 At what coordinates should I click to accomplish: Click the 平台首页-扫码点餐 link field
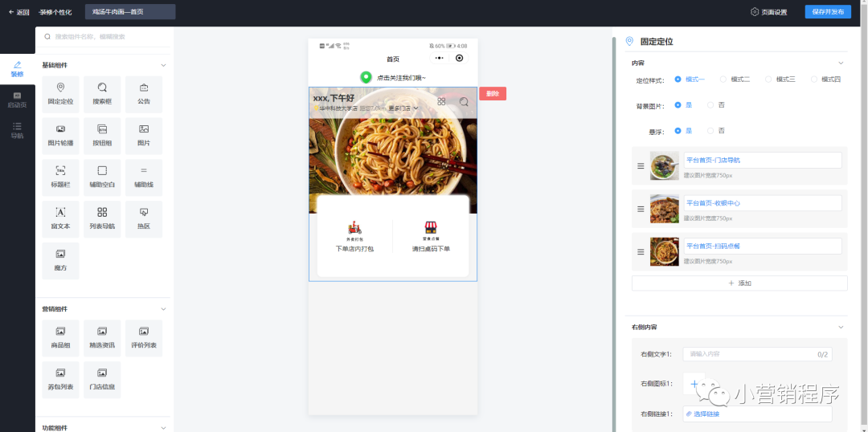tap(763, 246)
